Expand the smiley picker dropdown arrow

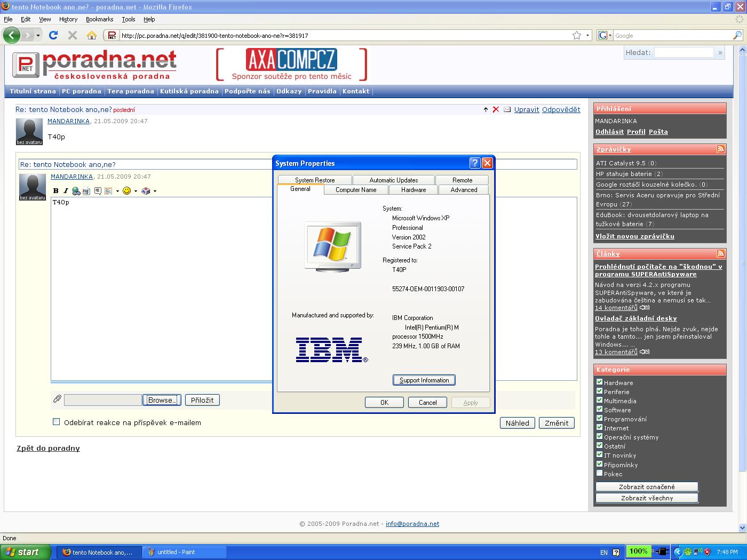point(136,191)
